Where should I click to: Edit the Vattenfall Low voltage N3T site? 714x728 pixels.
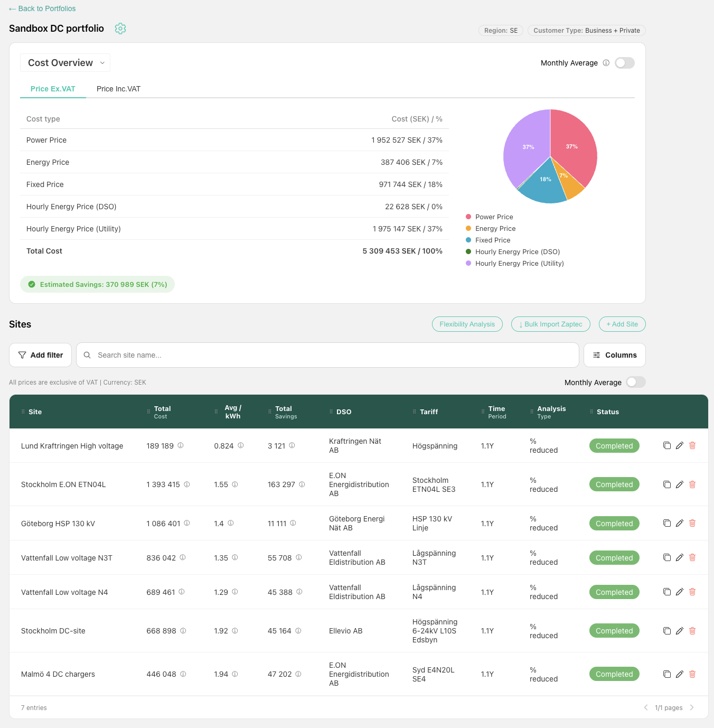coord(680,557)
